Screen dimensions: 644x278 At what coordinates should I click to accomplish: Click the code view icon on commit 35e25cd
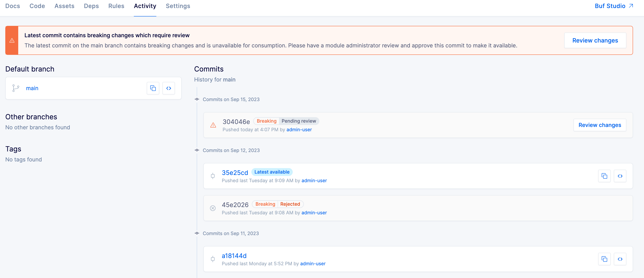(x=620, y=176)
